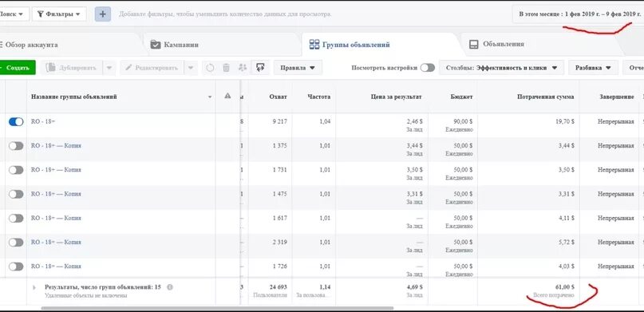Click the 19,70 $ spent amount cell
644x312 pixels.
[x=565, y=121]
